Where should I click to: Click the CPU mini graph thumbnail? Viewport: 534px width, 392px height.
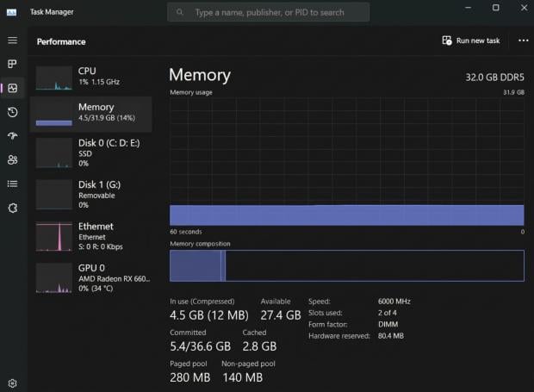click(53, 78)
